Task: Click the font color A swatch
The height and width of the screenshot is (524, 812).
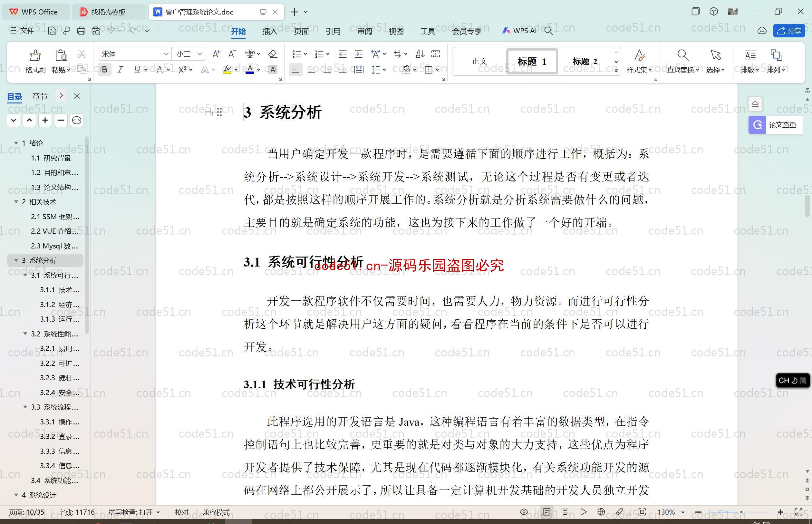Action: pyautogui.click(x=250, y=70)
